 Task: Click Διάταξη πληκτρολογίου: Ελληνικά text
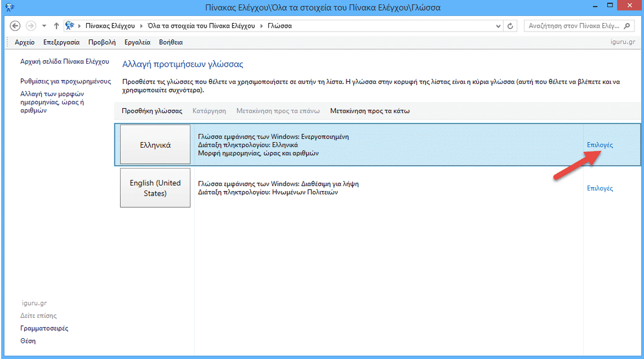248,145
